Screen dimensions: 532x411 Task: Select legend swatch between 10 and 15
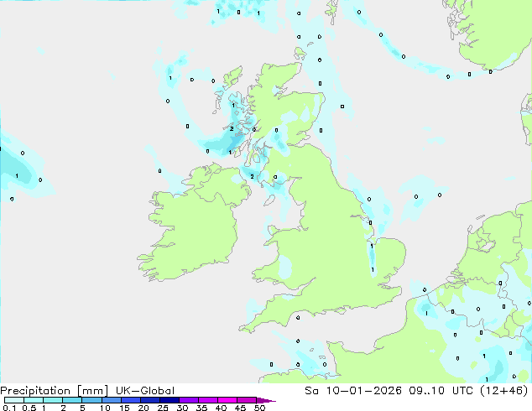tap(111, 400)
